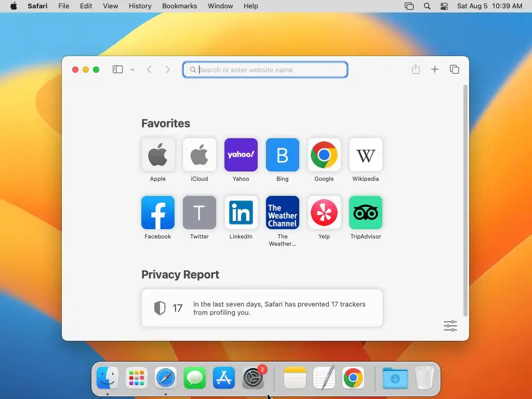Open The Weather Channel favorite
The image size is (532, 399).
click(x=282, y=212)
